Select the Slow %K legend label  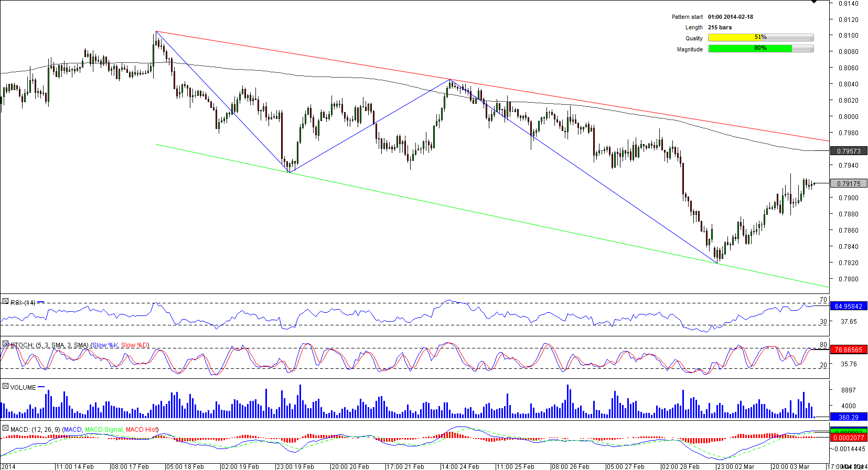click(106, 345)
